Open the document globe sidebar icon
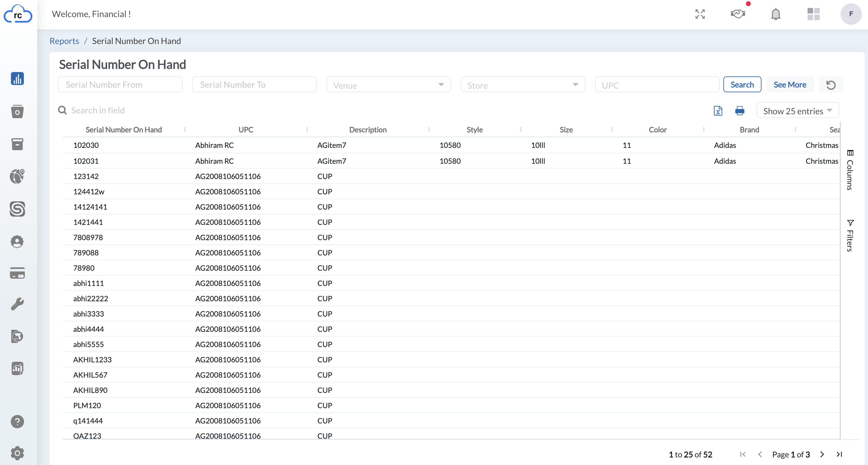 pyautogui.click(x=17, y=336)
